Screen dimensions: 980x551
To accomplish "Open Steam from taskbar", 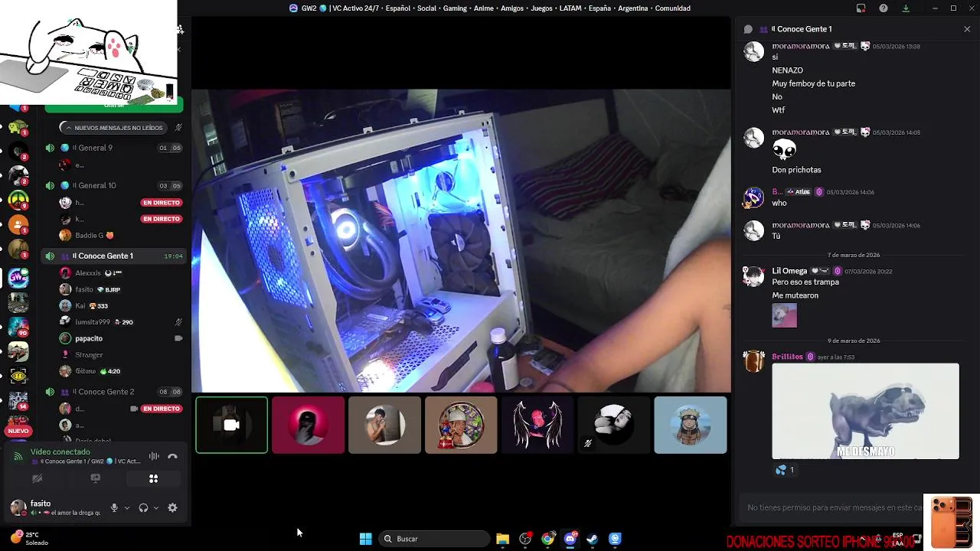I will [592, 539].
